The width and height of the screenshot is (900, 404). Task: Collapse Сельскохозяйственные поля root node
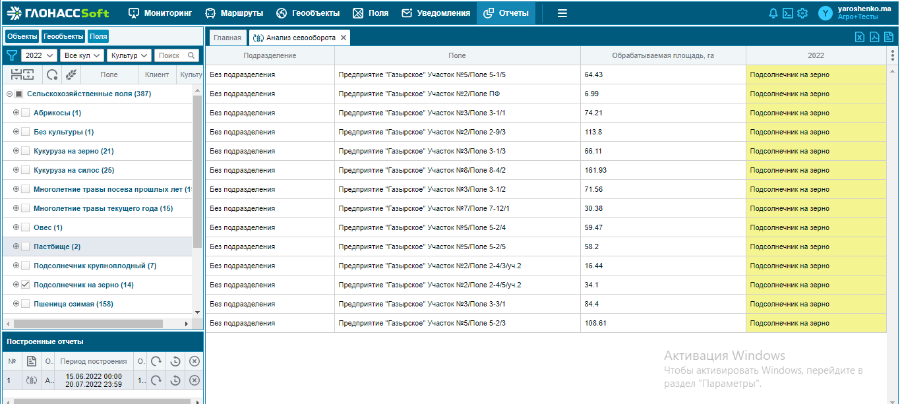tap(8, 94)
